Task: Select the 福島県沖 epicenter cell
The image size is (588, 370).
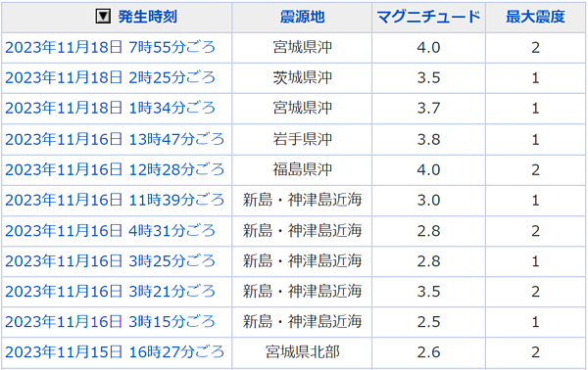Action: coord(302,169)
